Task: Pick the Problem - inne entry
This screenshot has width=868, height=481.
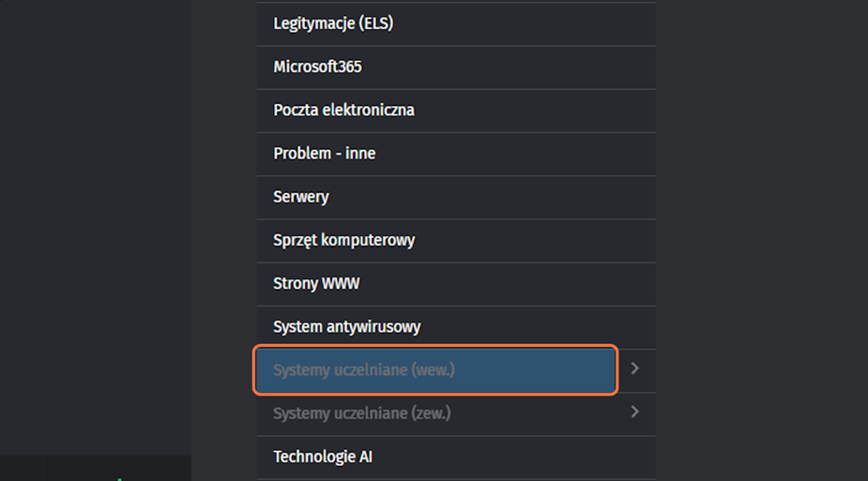Action: 324,153
